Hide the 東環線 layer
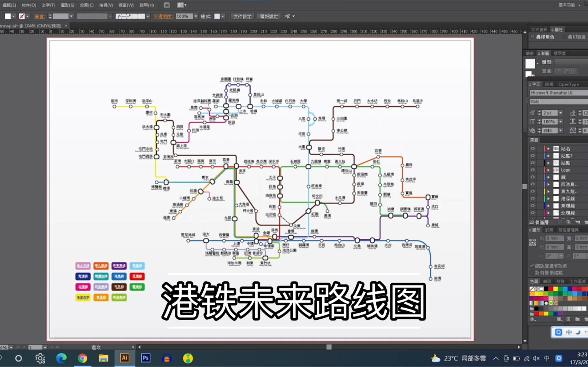The width and height of the screenshot is (588, 367). [x=533, y=206]
